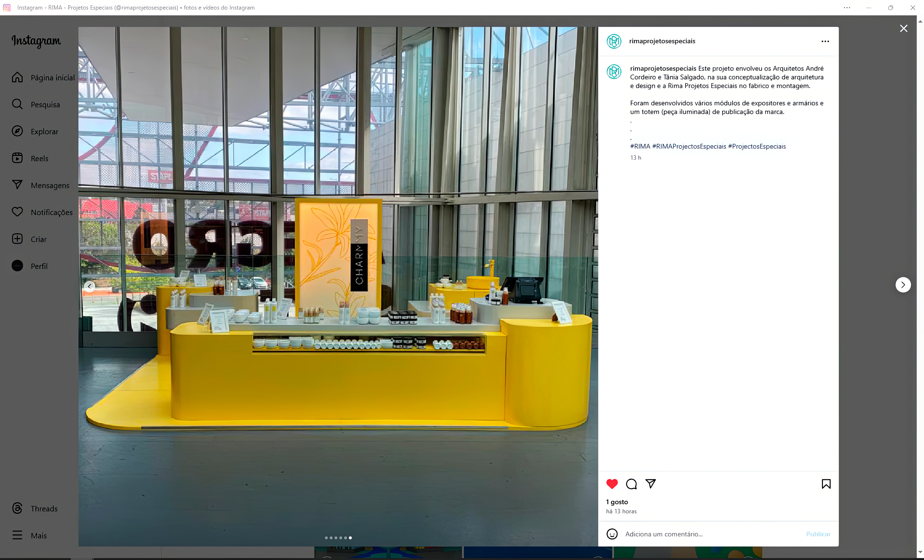924x560 pixels.
Task: Go to previous image in carousel
Action: [x=89, y=286]
